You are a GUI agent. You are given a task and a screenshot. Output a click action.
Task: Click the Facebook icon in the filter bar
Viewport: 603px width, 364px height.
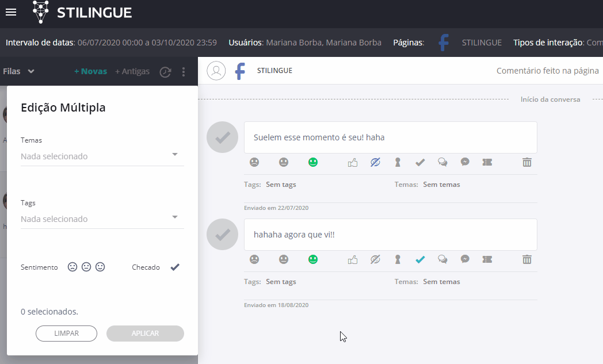[x=444, y=43]
